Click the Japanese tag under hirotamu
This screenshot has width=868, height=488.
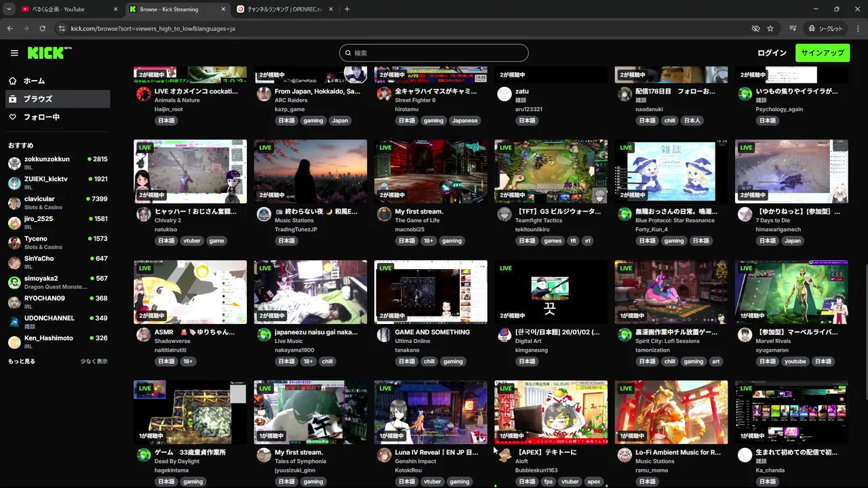tap(465, 121)
